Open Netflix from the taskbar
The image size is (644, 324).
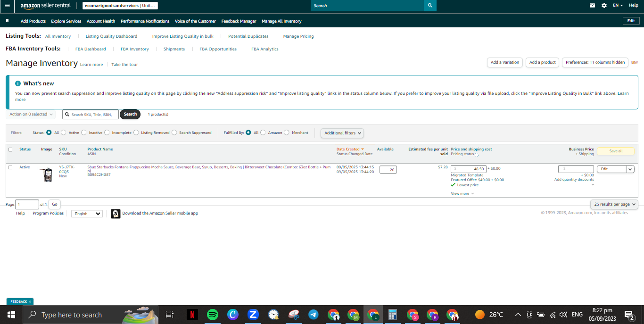tap(192, 315)
